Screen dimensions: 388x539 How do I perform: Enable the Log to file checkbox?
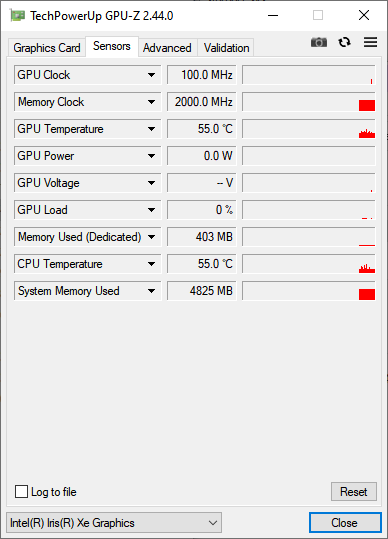pyautogui.click(x=21, y=492)
